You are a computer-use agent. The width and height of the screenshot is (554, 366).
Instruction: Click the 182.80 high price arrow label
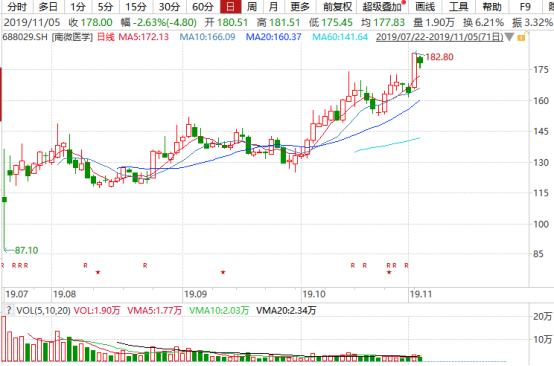[435, 57]
